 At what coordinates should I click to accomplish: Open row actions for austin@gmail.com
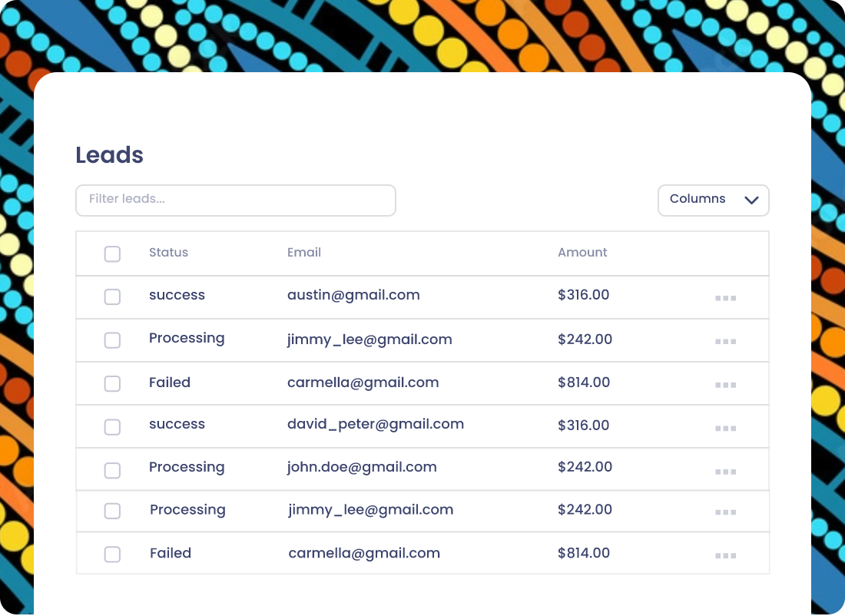[725, 298]
